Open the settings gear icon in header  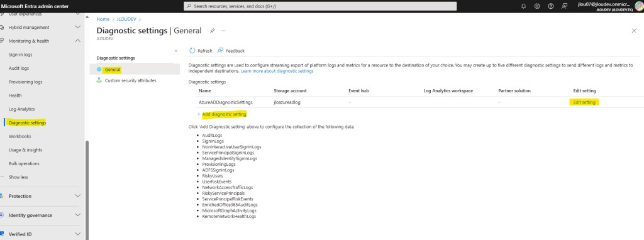click(537, 6)
